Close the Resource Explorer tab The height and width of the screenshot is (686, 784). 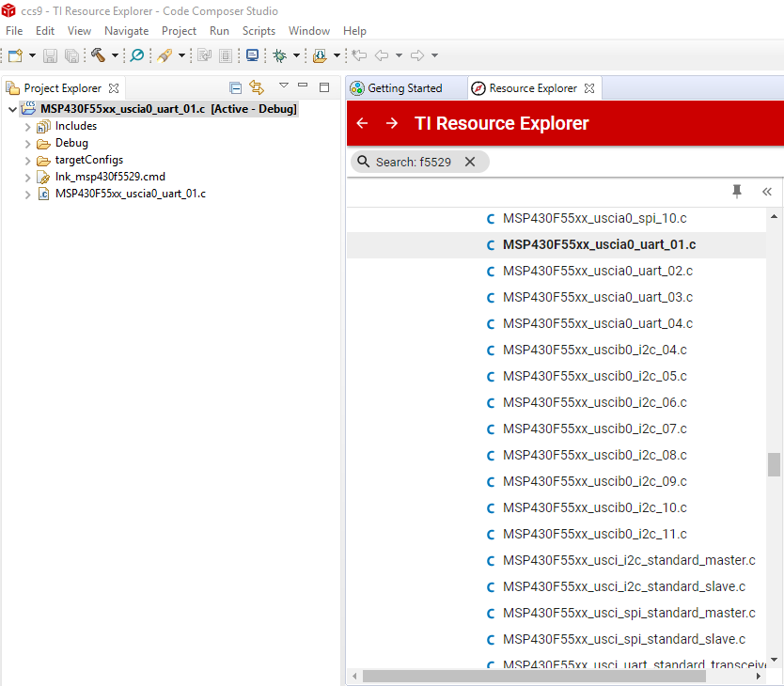589,88
